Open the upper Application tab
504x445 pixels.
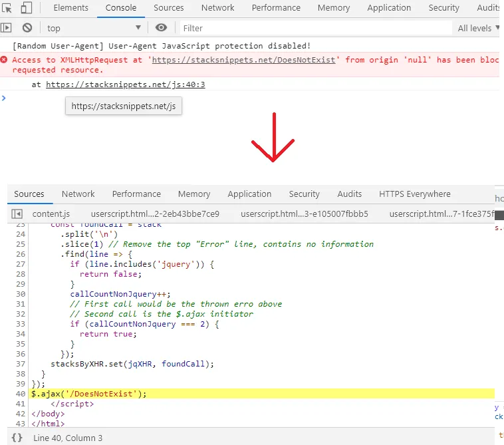(x=389, y=8)
